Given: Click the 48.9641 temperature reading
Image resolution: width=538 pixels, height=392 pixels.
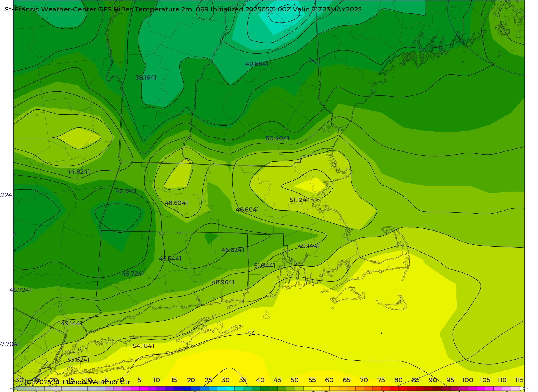Looking at the screenshot, I should pos(223,282).
